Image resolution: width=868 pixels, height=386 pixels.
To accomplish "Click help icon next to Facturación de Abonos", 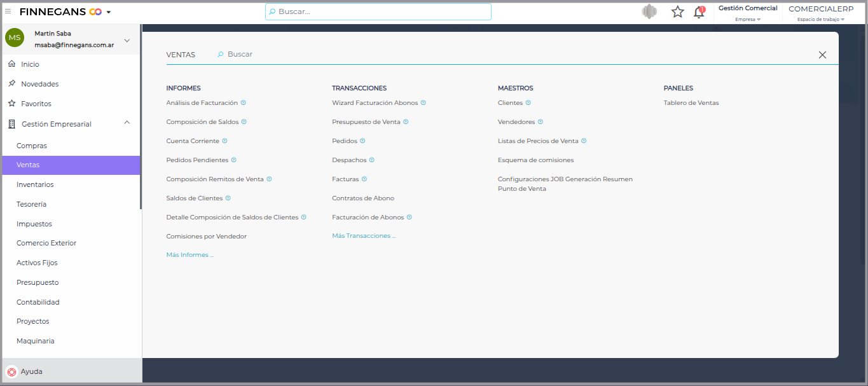I will point(410,217).
